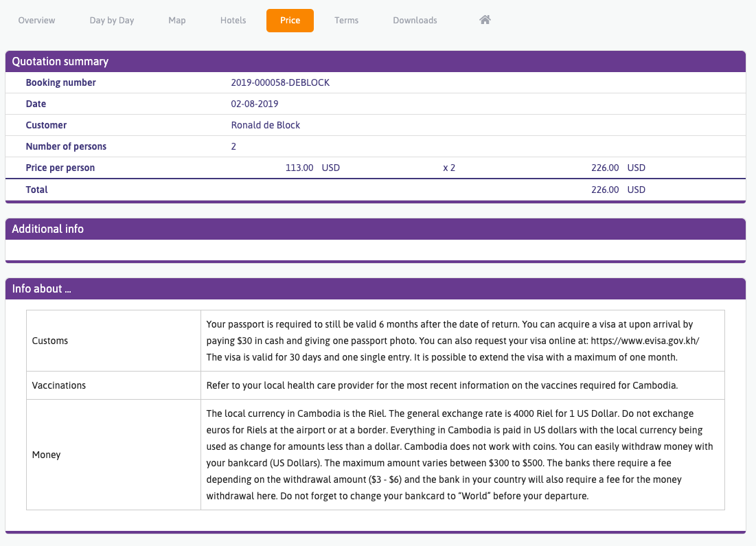This screenshot has height=546, width=756.
Task: Click the 'x 2' multiplier text
Action: tap(449, 168)
